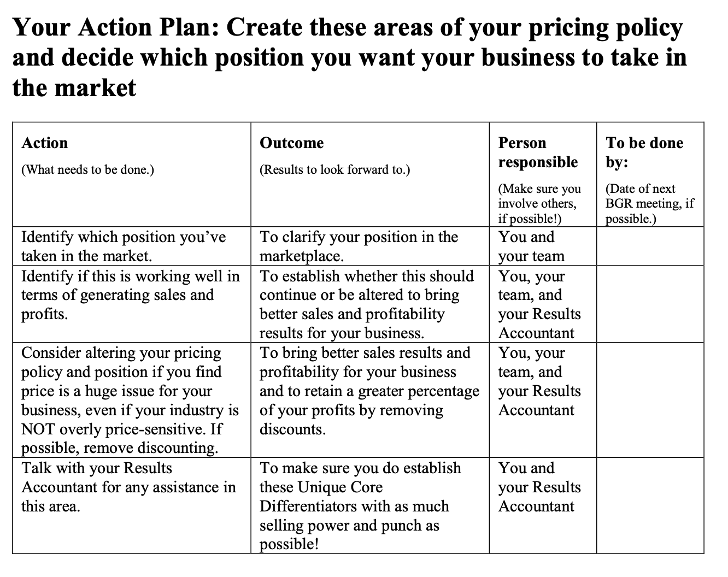Viewport: 728px width, 577px height.
Task: Click the "You and your team" cell
Action: 531,246
